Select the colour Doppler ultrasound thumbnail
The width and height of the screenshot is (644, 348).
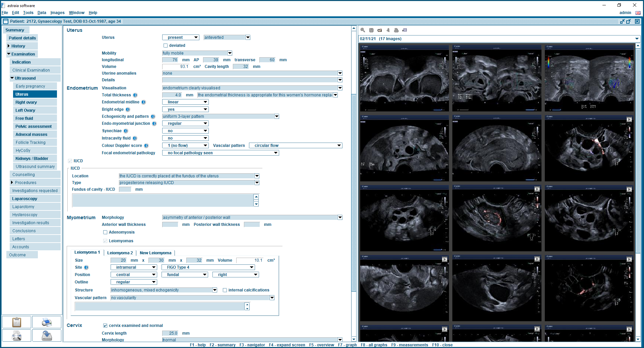tap(589, 78)
